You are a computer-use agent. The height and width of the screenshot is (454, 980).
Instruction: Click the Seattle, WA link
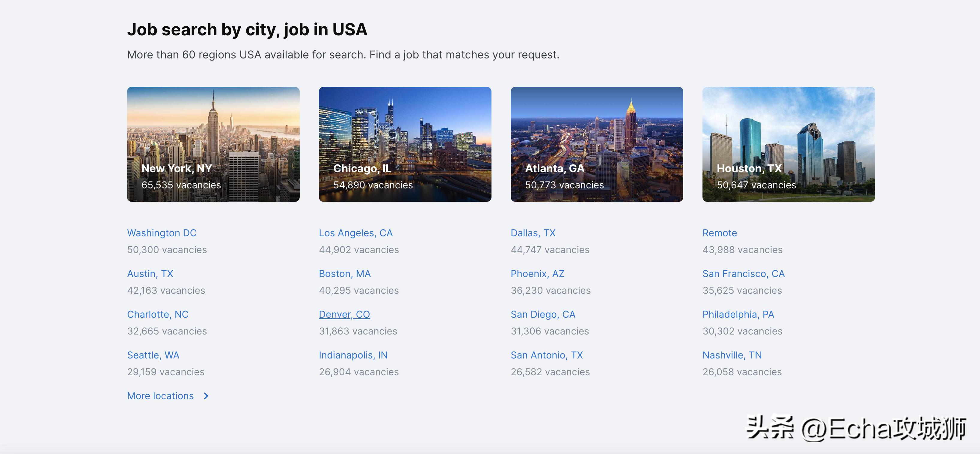coord(153,355)
